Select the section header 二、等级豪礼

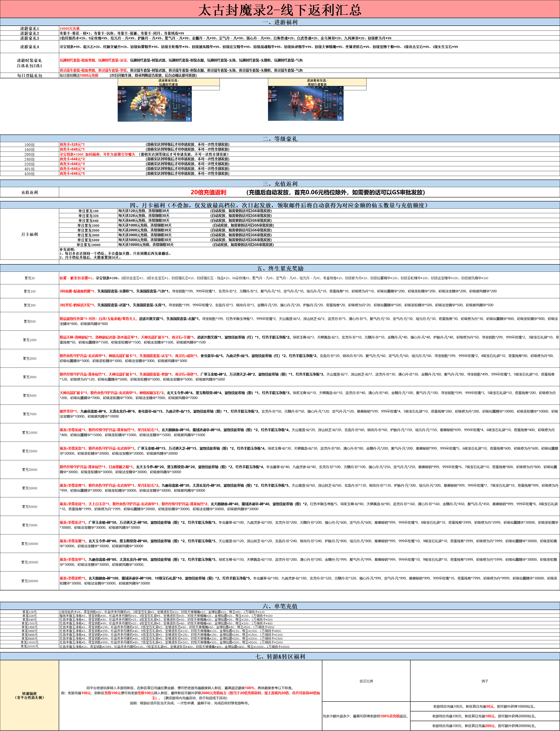(280, 138)
